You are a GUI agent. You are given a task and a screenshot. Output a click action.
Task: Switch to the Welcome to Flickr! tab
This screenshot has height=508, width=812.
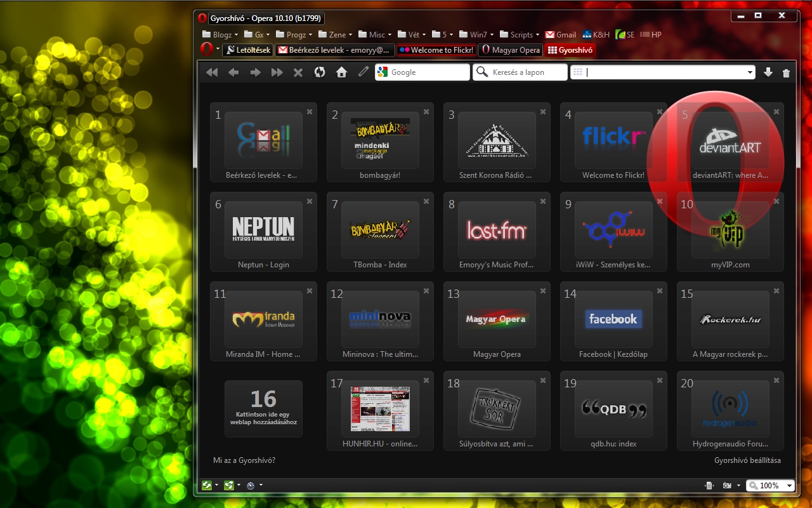[436, 50]
